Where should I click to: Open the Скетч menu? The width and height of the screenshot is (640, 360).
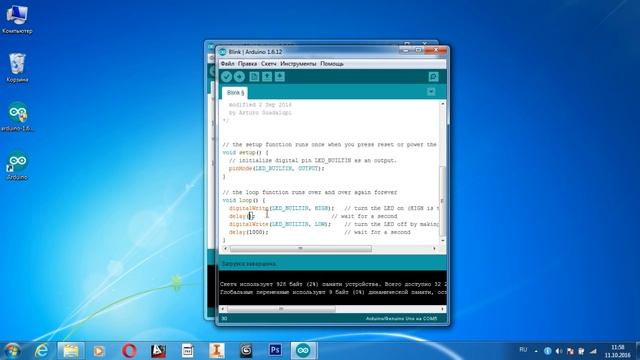pyautogui.click(x=268, y=64)
